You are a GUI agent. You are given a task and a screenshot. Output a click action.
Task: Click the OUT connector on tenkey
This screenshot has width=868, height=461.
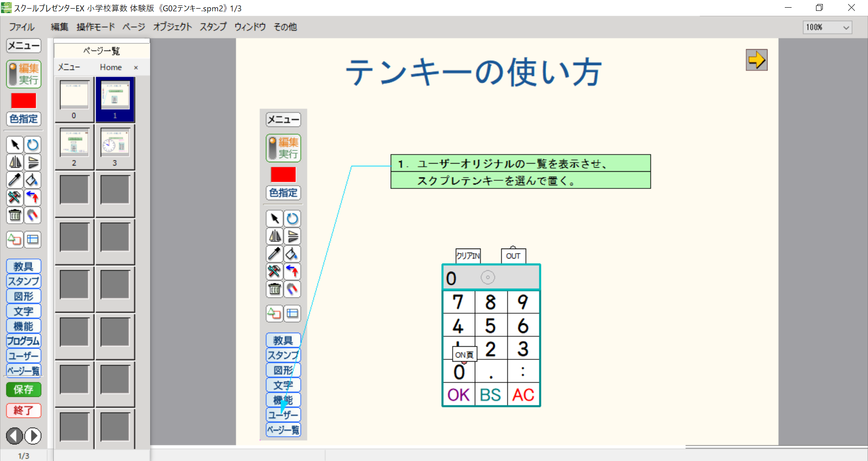[x=513, y=256]
